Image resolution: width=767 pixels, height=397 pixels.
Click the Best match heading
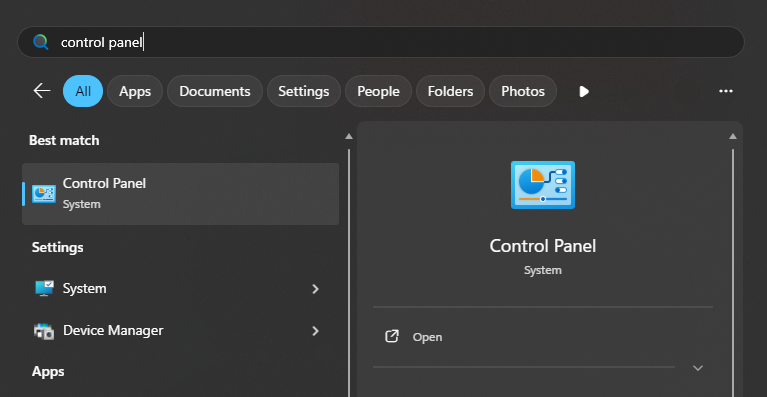click(64, 140)
